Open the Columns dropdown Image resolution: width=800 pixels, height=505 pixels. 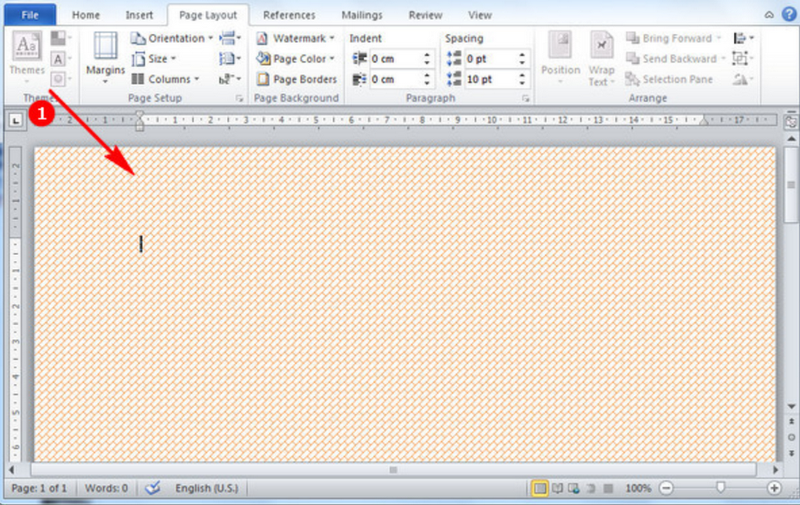(165, 79)
